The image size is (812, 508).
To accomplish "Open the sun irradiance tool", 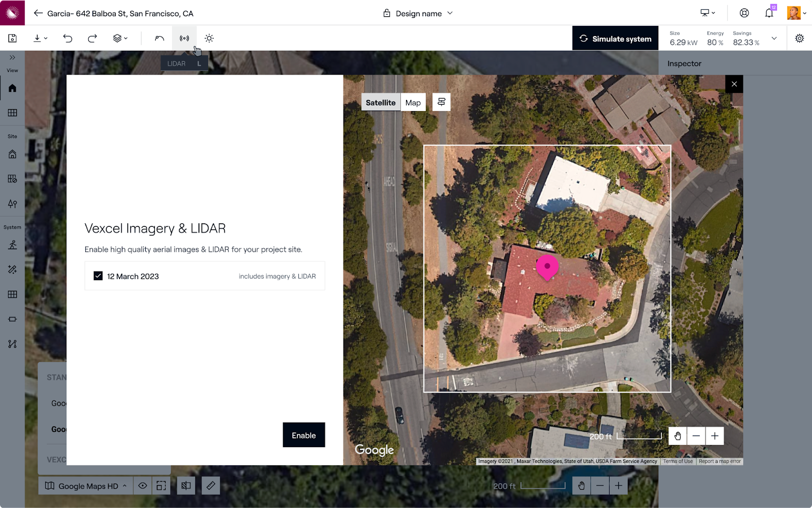I will [209, 38].
